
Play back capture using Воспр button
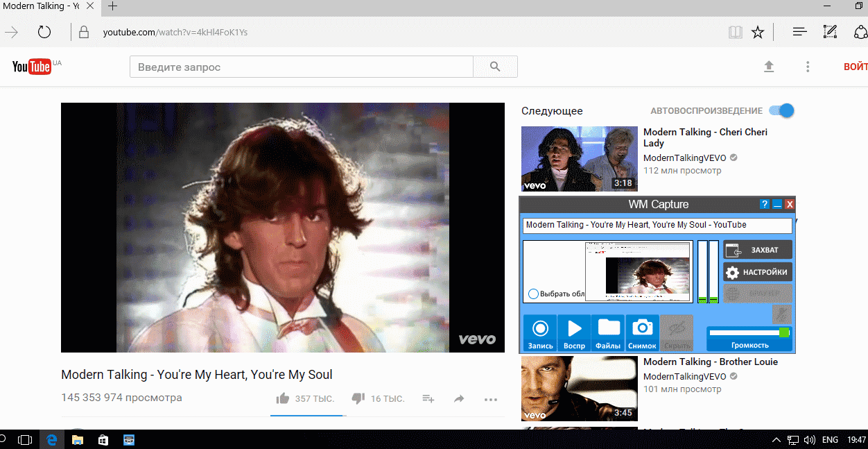click(575, 333)
